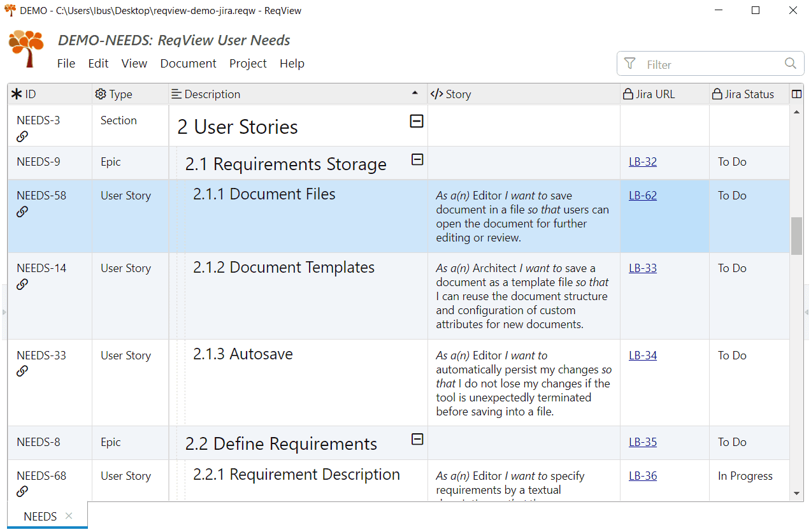Click the link icon under NEEDS-58
This screenshot has width=811, height=532.
coord(22,212)
